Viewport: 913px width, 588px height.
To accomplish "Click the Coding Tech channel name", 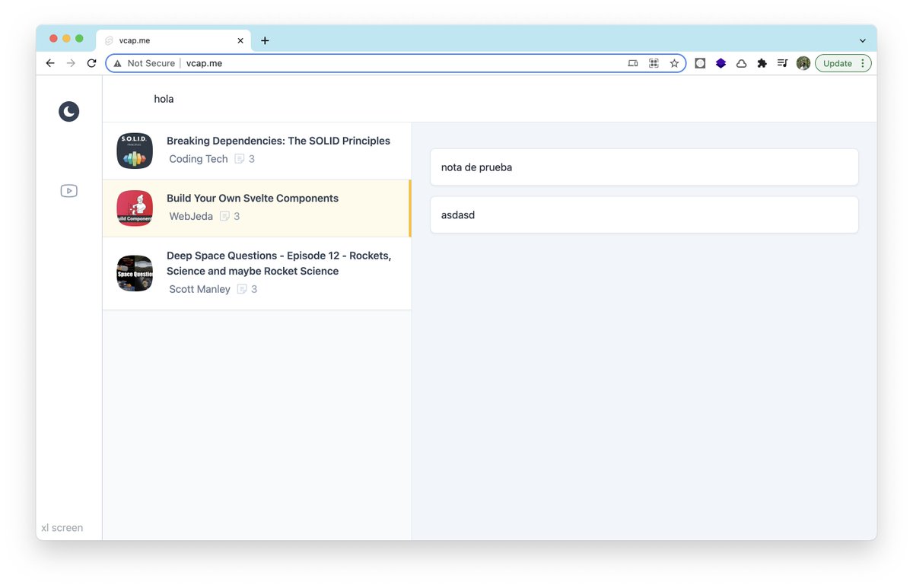I will (x=199, y=159).
